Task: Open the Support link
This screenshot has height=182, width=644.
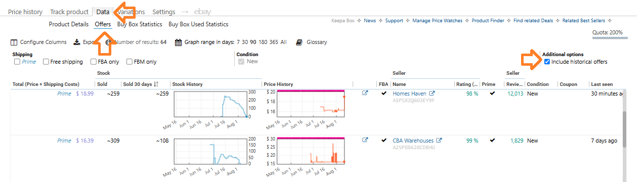Action: tap(394, 21)
